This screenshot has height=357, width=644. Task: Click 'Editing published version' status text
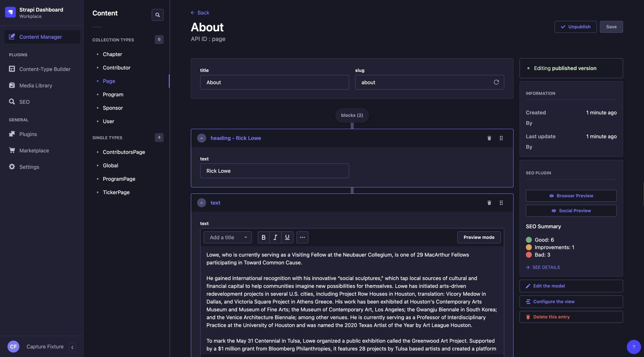click(565, 68)
